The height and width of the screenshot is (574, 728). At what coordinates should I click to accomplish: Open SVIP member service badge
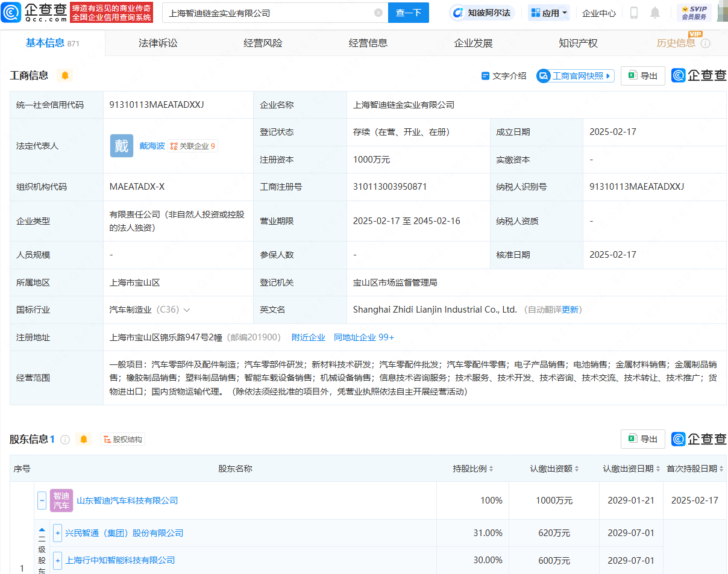coord(694,13)
